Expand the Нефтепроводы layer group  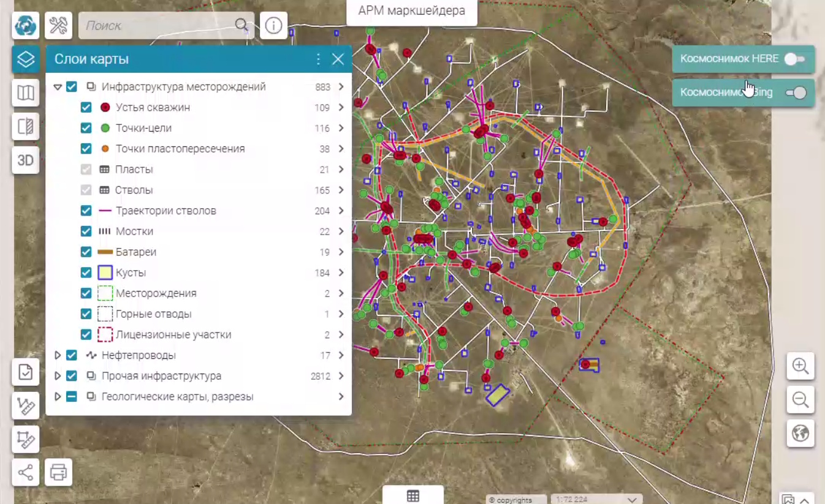(58, 356)
